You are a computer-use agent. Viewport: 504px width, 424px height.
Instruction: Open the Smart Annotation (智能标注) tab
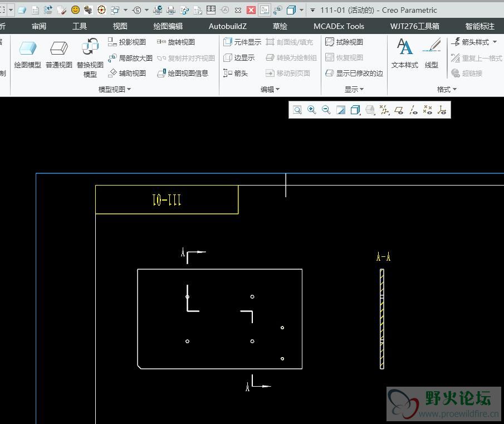pyautogui.click(x=479, y=26)
